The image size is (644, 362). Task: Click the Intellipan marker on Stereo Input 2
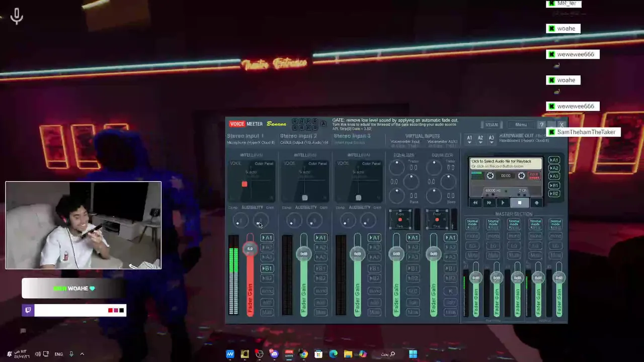[x=304, y=198]
